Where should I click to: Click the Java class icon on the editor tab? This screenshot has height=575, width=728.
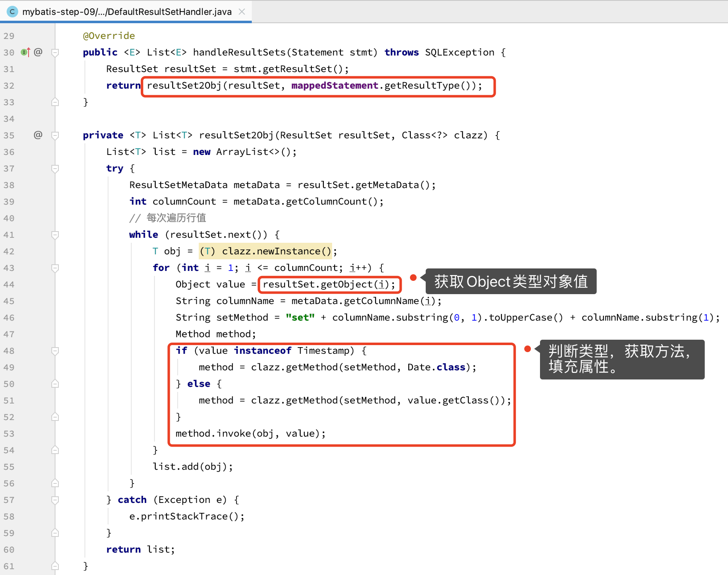point(12,11)
